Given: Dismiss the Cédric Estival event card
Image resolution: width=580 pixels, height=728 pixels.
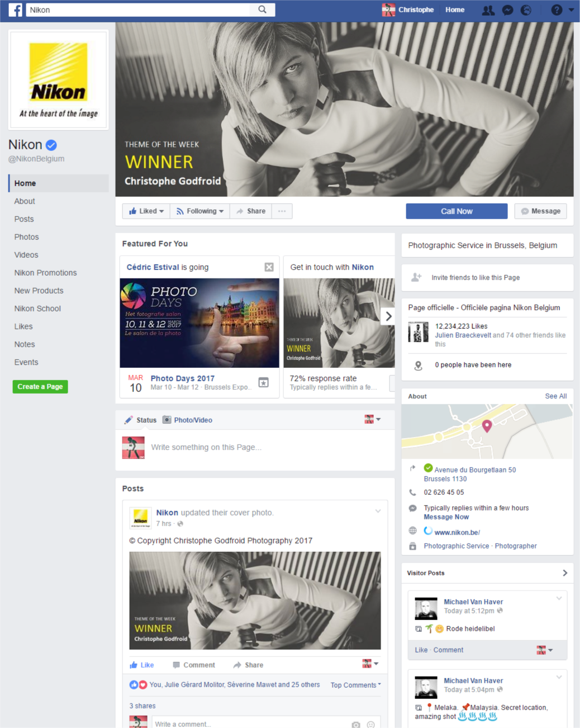Looking at the screenshot, I should click(x=269, y=267).
